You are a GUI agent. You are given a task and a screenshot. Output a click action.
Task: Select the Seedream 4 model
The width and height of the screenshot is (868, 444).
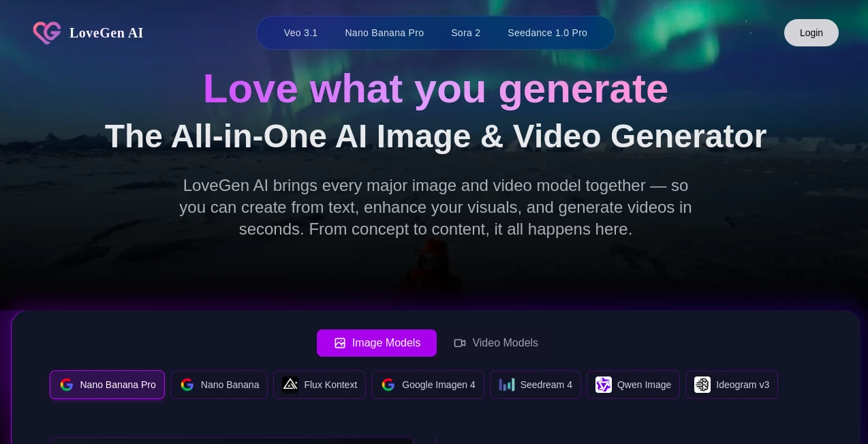point(536,385)
